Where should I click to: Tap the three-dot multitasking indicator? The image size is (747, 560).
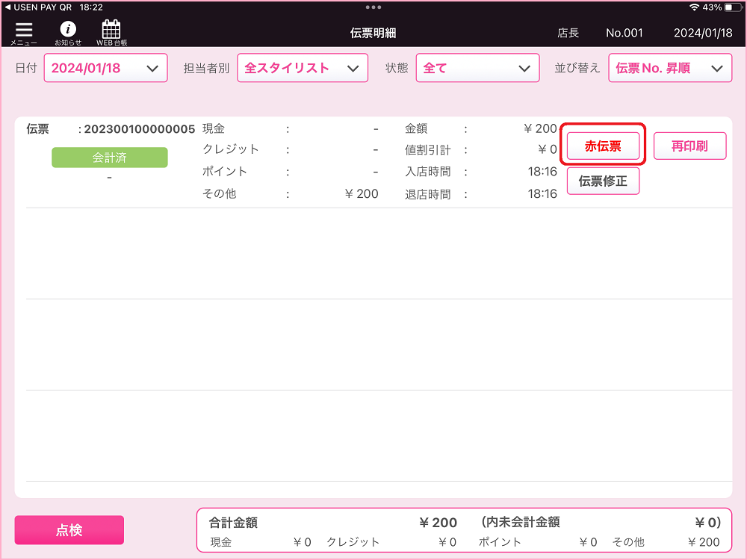tap(373, 7)
